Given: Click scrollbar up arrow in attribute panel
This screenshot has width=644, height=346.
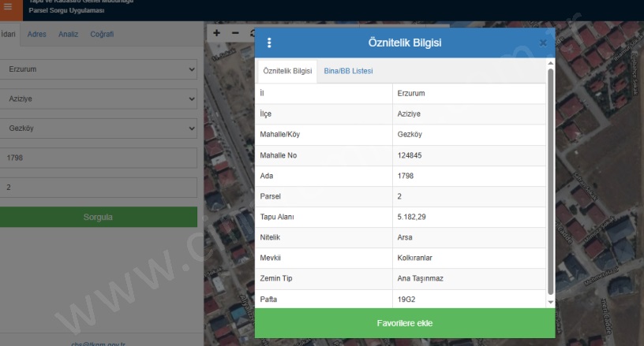Looking at the screenshot, I should (551, 63).
